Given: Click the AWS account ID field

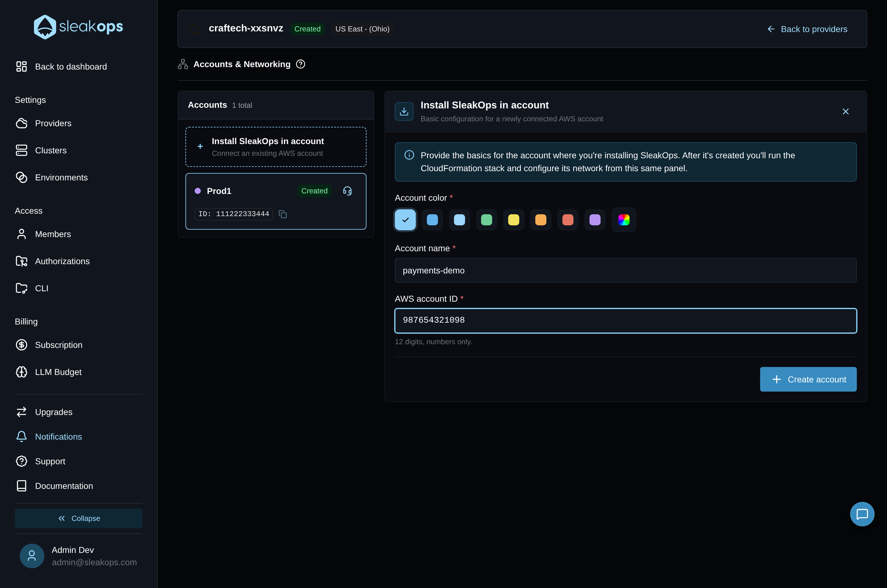Looking at the screenshot, I should tap(626, 320).
